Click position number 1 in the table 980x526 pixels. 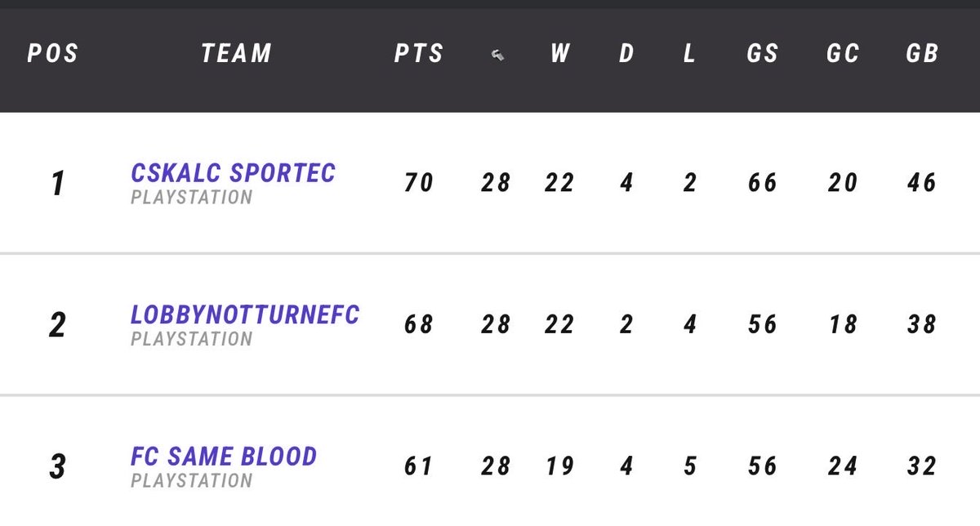pyautogui.click(x=57, y=184)
